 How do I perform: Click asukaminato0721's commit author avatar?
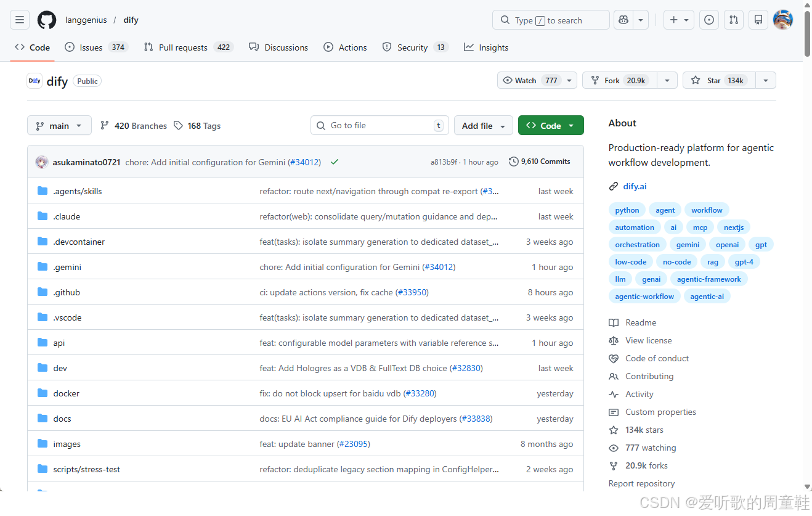coord(42,162)
